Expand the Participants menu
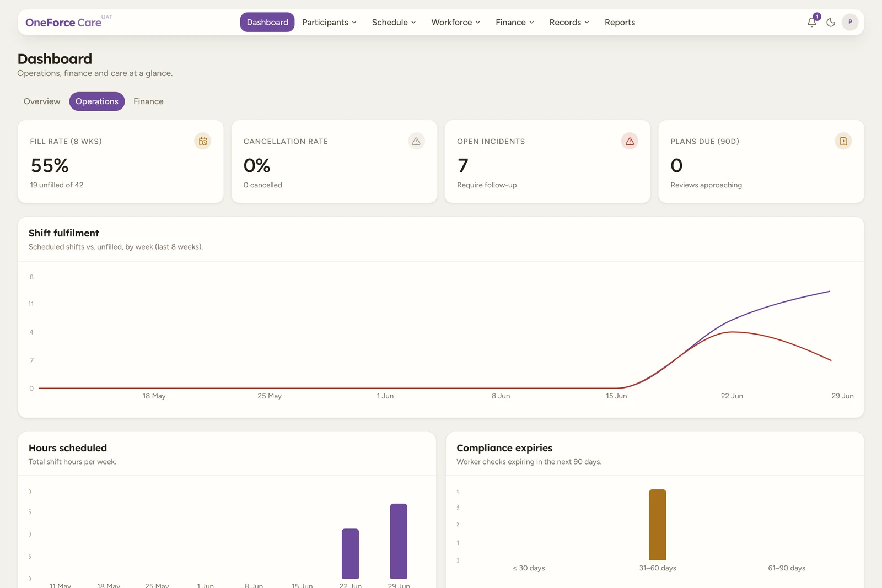 point(329,22)
